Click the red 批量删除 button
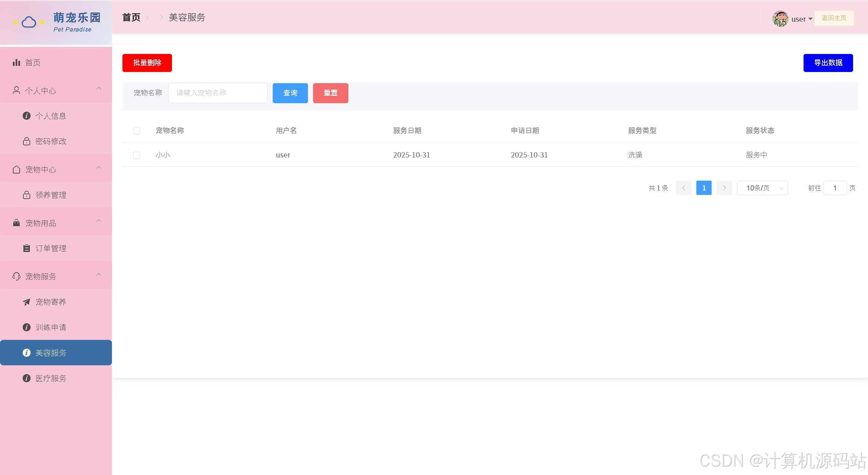 pos(147,63)
